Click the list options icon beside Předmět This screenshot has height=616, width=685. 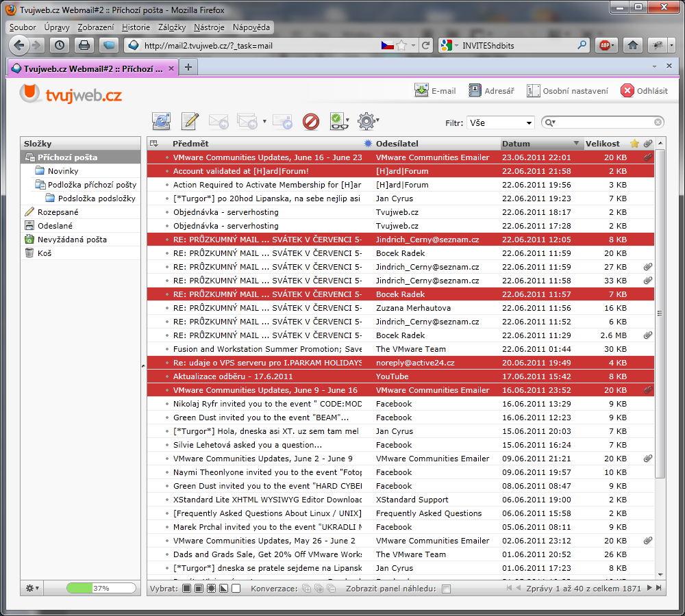click(x=154, y=144)
